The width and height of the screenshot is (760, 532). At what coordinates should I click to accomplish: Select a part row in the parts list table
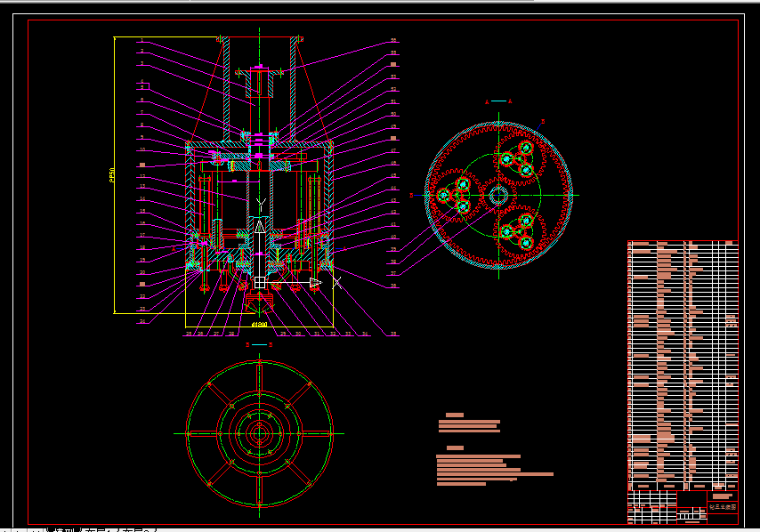click(x=685, y=356)
